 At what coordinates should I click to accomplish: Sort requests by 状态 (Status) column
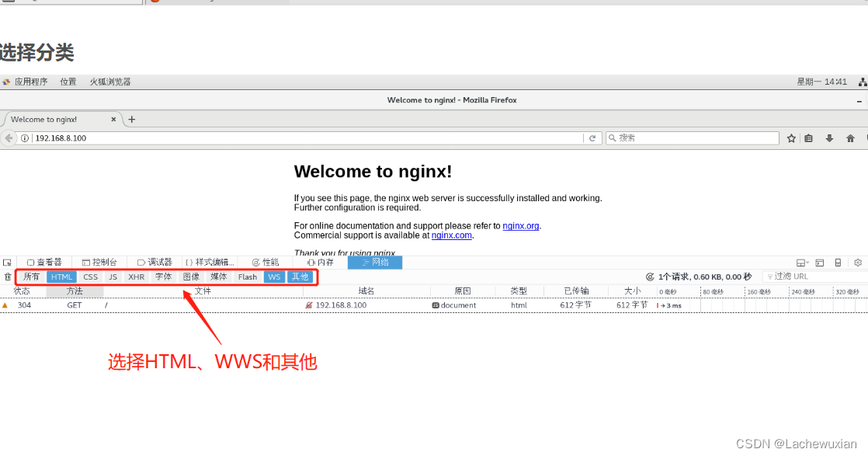tap(23, 291)
